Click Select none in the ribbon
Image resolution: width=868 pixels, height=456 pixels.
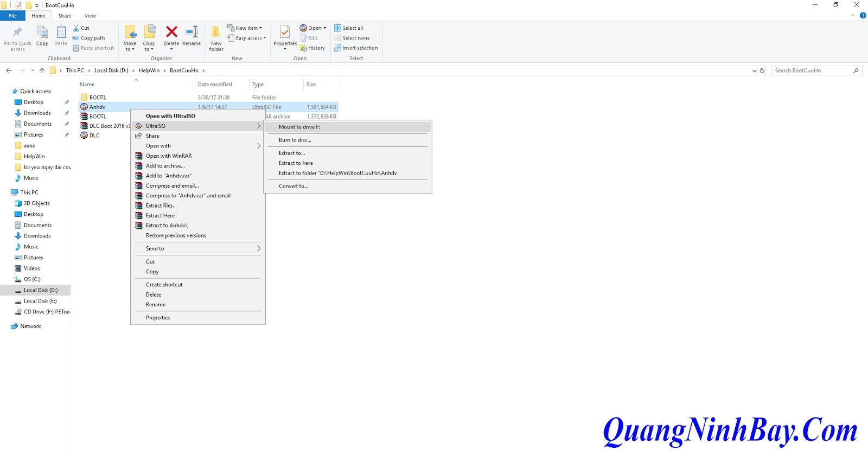[352, 38]
